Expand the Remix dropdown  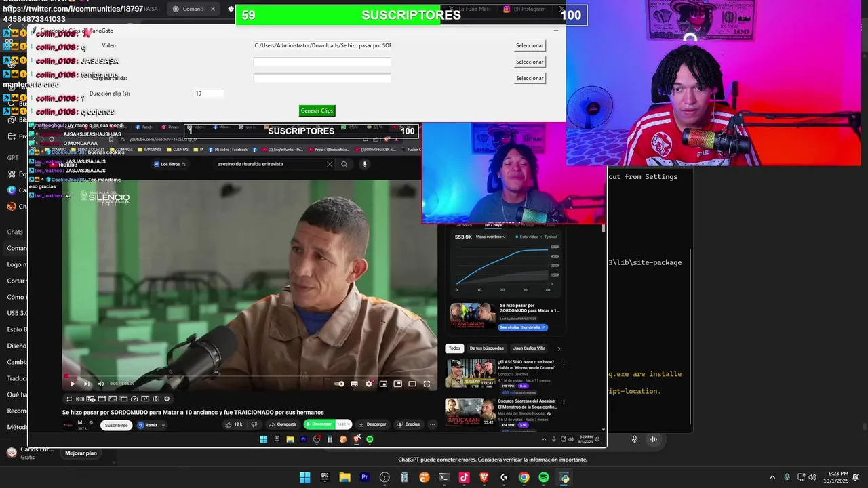pos(151,426)
